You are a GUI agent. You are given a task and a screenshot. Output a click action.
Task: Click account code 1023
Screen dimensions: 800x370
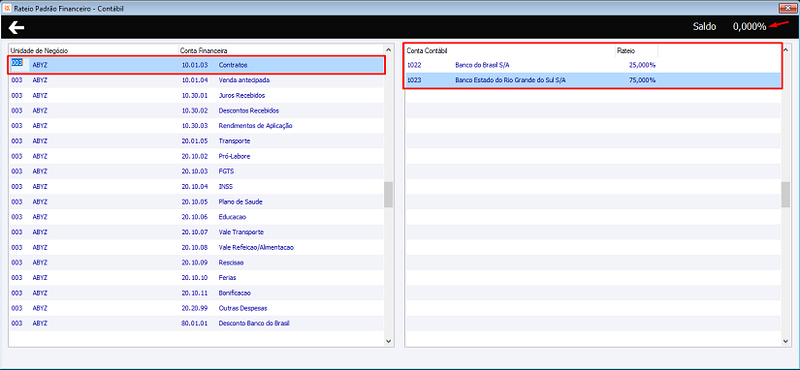pyautogui.click(x=414, y=80)
